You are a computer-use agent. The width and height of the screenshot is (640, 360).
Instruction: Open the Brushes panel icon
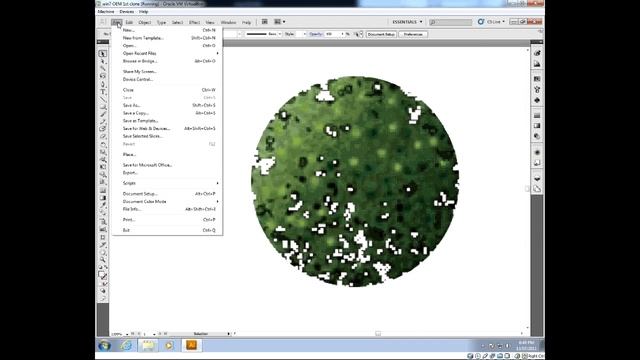pos(537,89)
